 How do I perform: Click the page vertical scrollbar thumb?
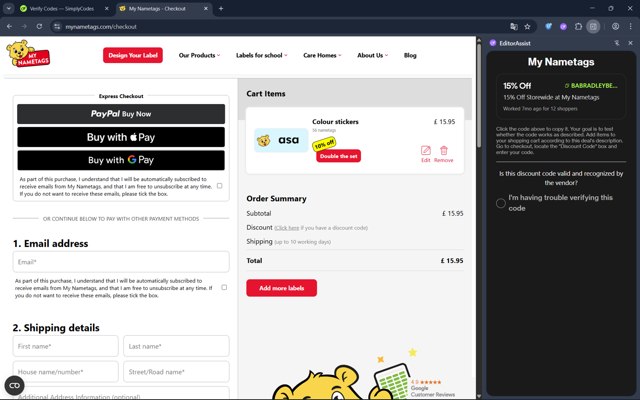tap(479, 94)
